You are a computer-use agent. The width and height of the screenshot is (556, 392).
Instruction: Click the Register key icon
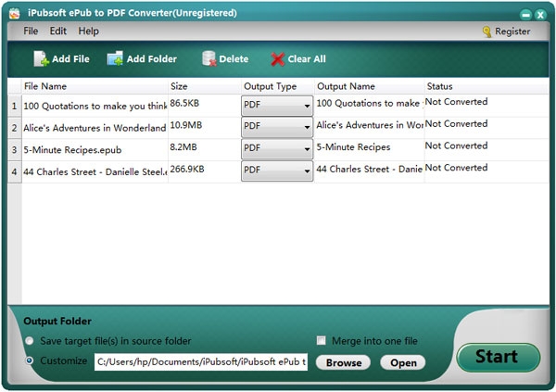coord(486,32)
